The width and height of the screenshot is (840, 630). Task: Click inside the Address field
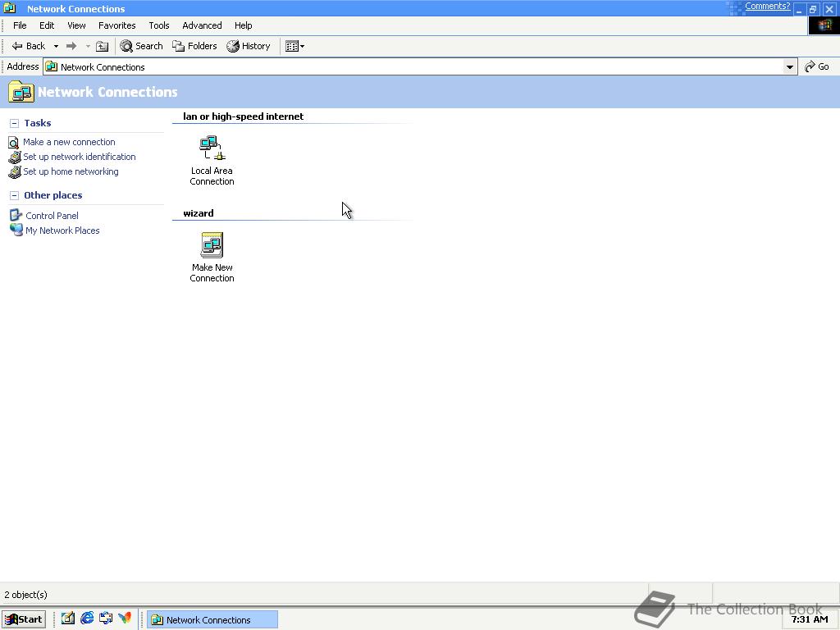[421, 67]
